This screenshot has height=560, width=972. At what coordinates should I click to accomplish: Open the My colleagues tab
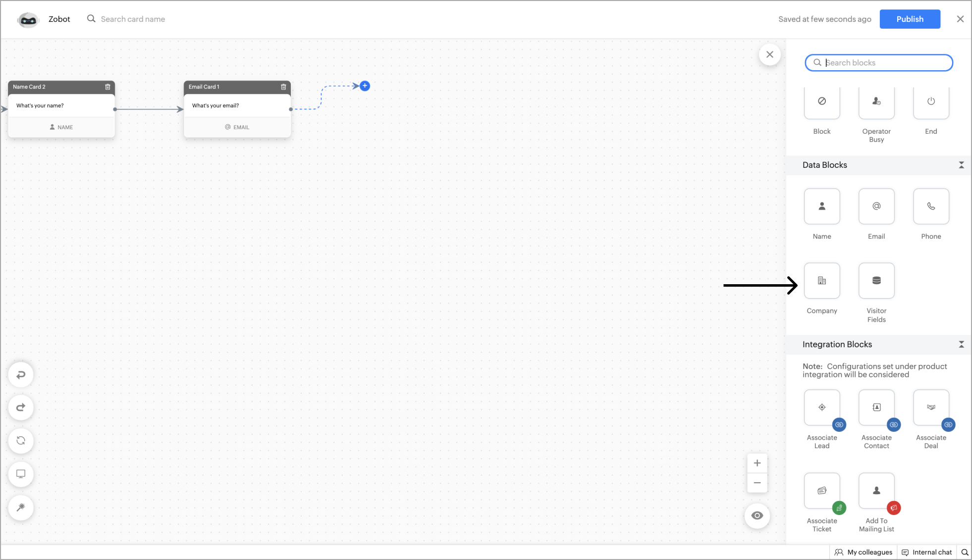(x=864, y=552)
